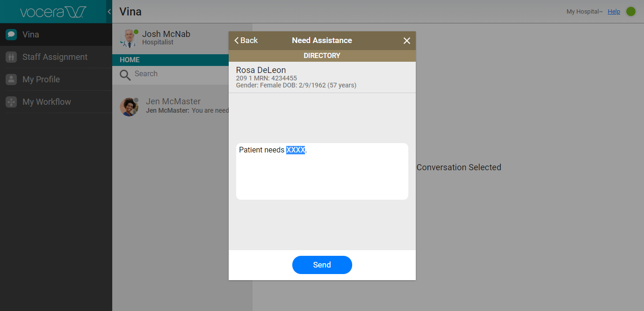The height and width of the screenshot is (311, 644).
Task: Click the search magnifying glass icon
Action: click(x=125, y=75)
